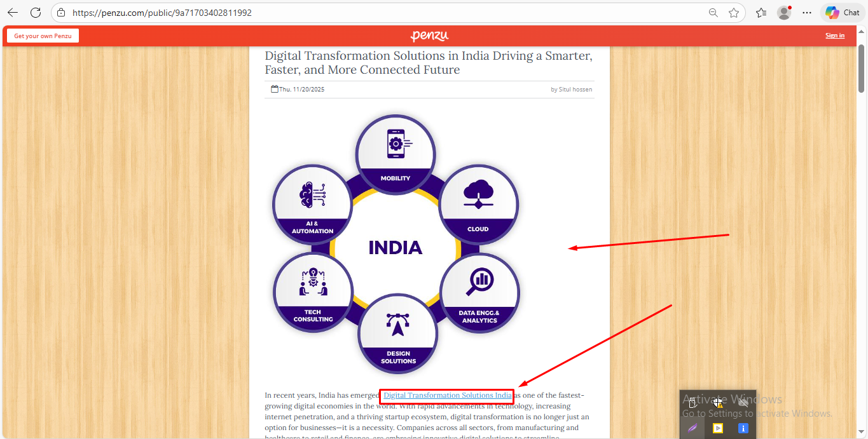This screenshot has height=439, width=868.
Task: Open the Copilot Chat panel
Action: [x=842, y=13]
